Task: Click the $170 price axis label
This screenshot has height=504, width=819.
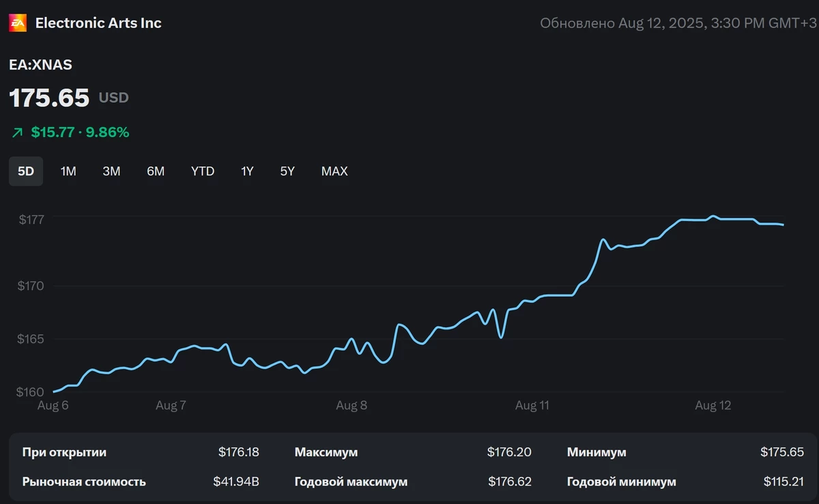Action: click(31, 286)
